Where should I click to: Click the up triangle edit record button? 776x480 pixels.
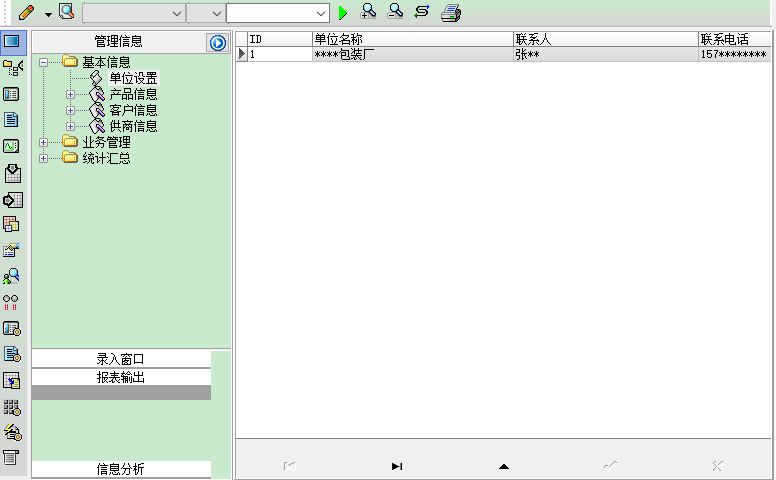tap(504, 466)
